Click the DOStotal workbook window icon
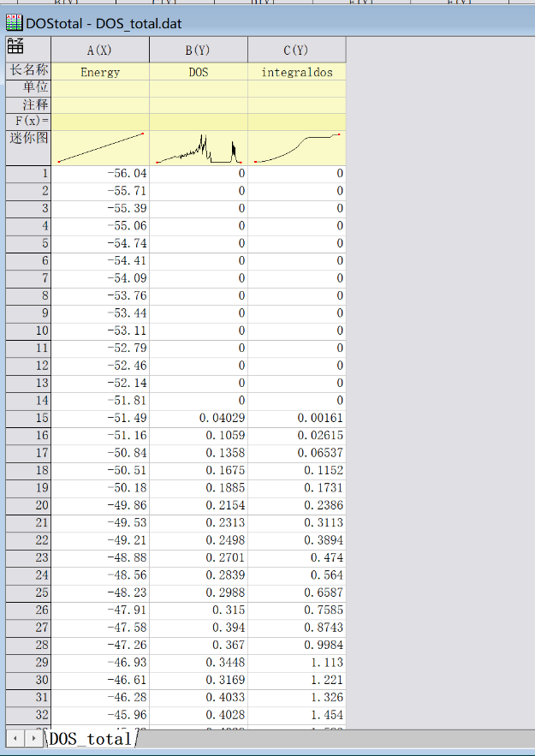The image size is (535, 756). pyautogui.click(x=14, y=23)
